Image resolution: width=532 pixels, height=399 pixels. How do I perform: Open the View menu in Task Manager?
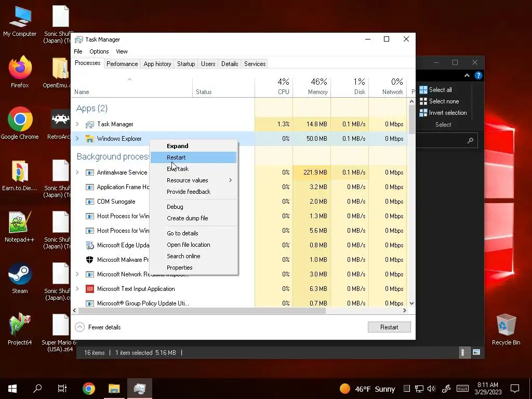(x=122, y=51)
